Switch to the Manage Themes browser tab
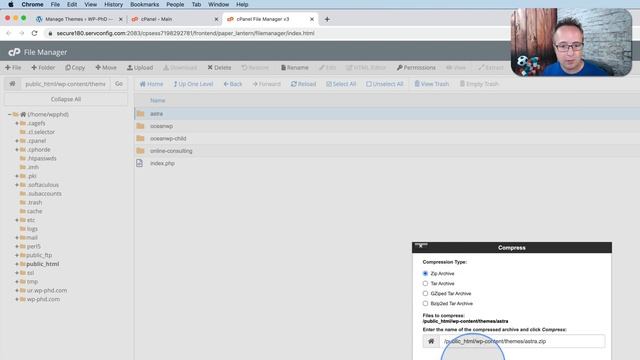The image size is (640, 360). click(x=79, y=19)
